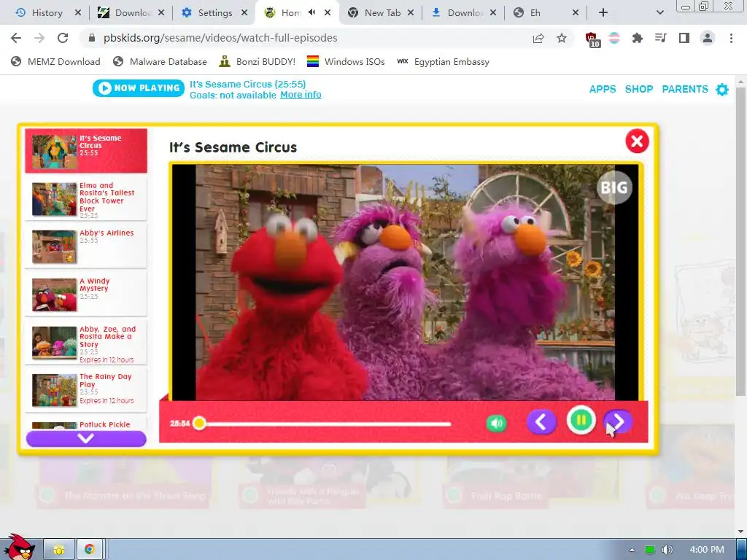
Task: Open MEMZ Download bookmark
Action: (55, 61)
